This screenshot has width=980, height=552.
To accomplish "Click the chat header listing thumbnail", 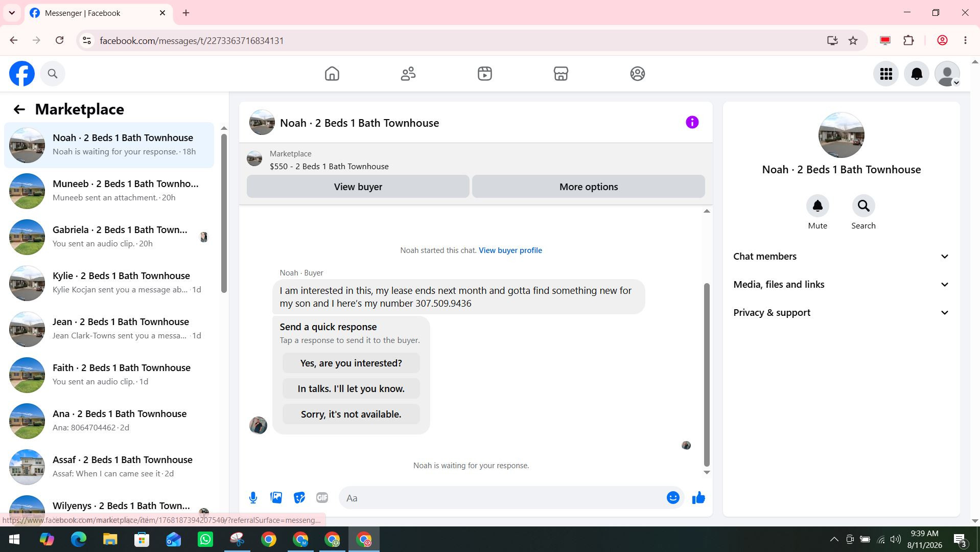I will pos(262,123).
